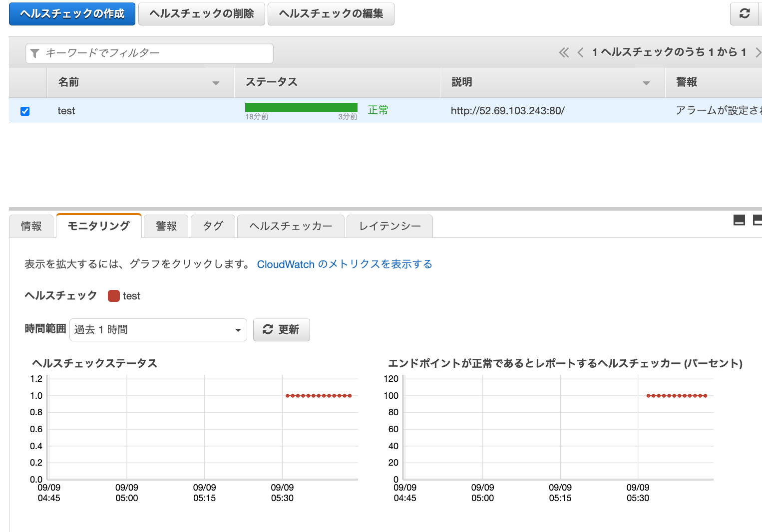Uncheck the test health check row
The height and width of the screenshot is (532, 762).
coord(25,111)
